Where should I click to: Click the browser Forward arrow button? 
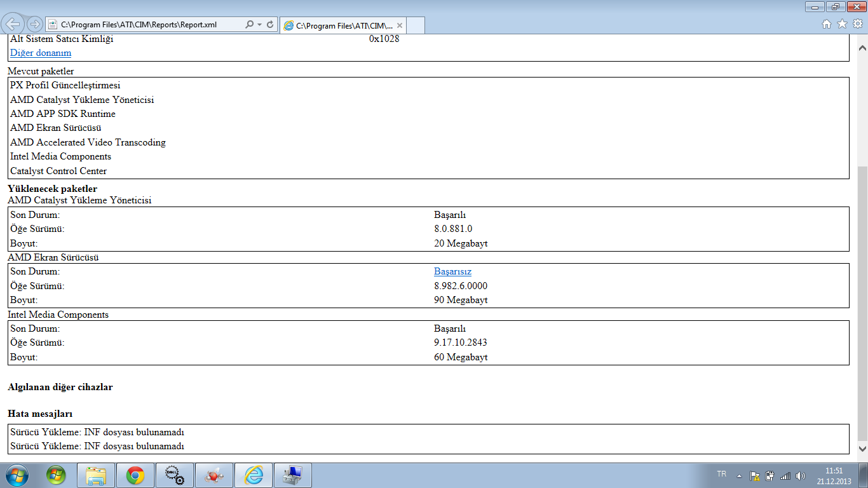pyautogui.click(x=36, y=24)
